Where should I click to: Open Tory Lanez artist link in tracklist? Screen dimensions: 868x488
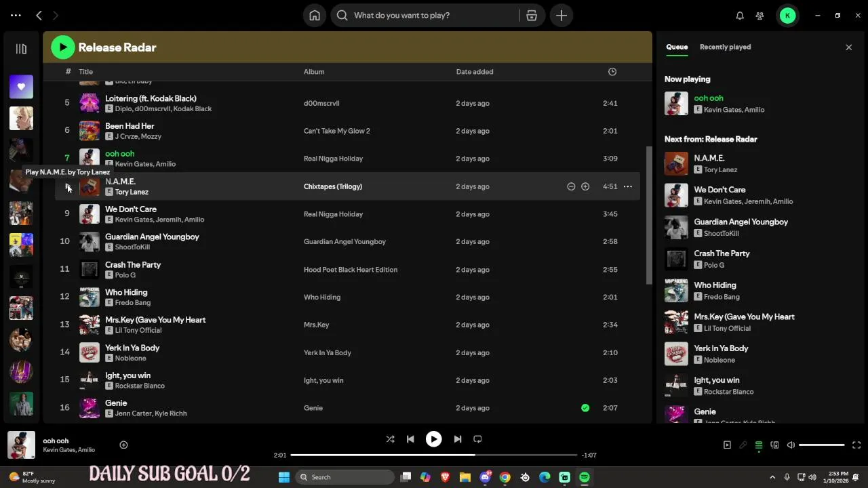pos(132,192)
